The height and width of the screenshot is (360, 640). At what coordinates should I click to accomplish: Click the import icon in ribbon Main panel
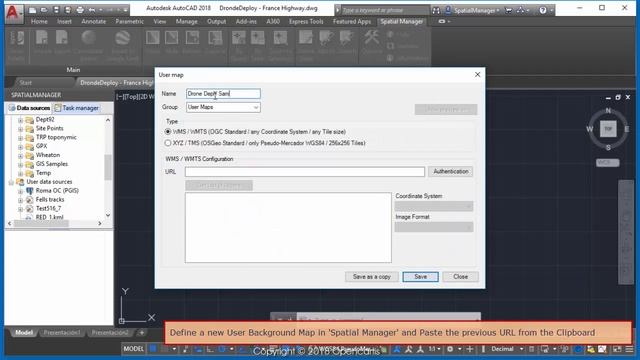click(42, 38)
